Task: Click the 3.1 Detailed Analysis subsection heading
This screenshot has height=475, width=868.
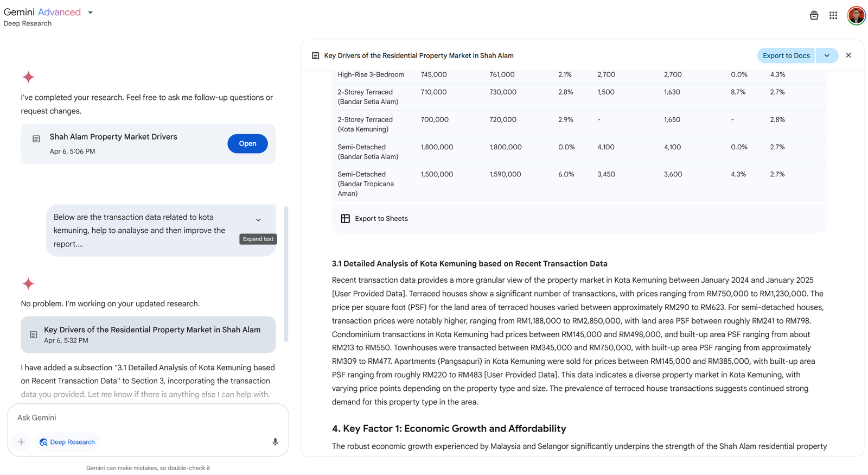Action: coord(470,264)
